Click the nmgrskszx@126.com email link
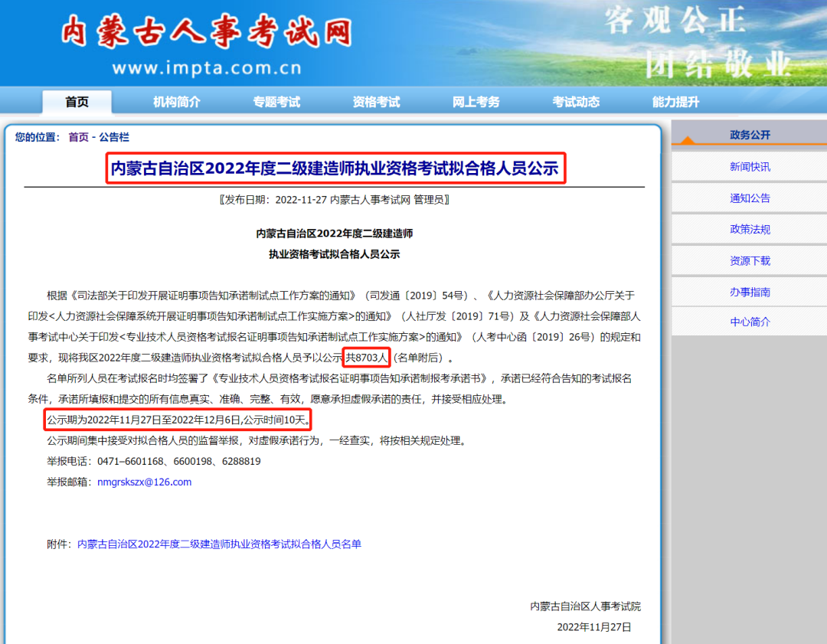The width and height of the screenshot is (827, 644). point(144,482)
